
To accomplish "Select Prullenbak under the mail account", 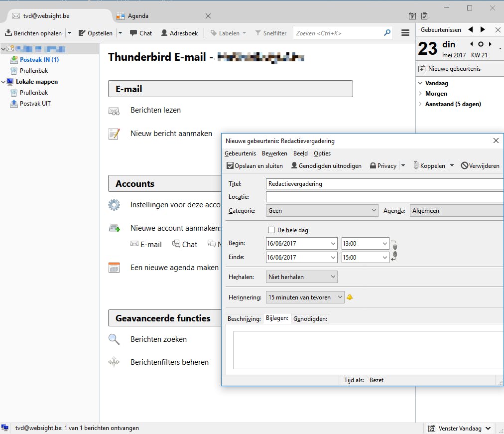I will [x=34, y=70].
